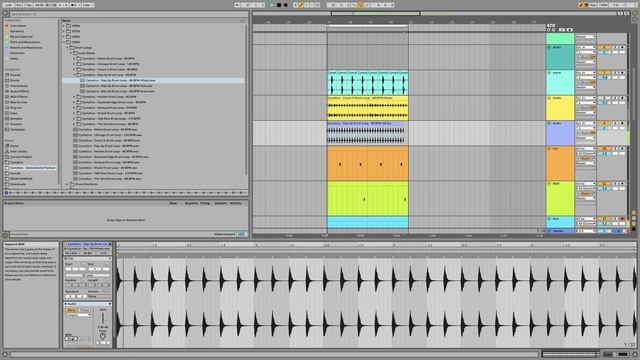Select the Distortion collection
The width and height of the screenshot is (640, 360).
pyautogui.click(x=17, y=53)
